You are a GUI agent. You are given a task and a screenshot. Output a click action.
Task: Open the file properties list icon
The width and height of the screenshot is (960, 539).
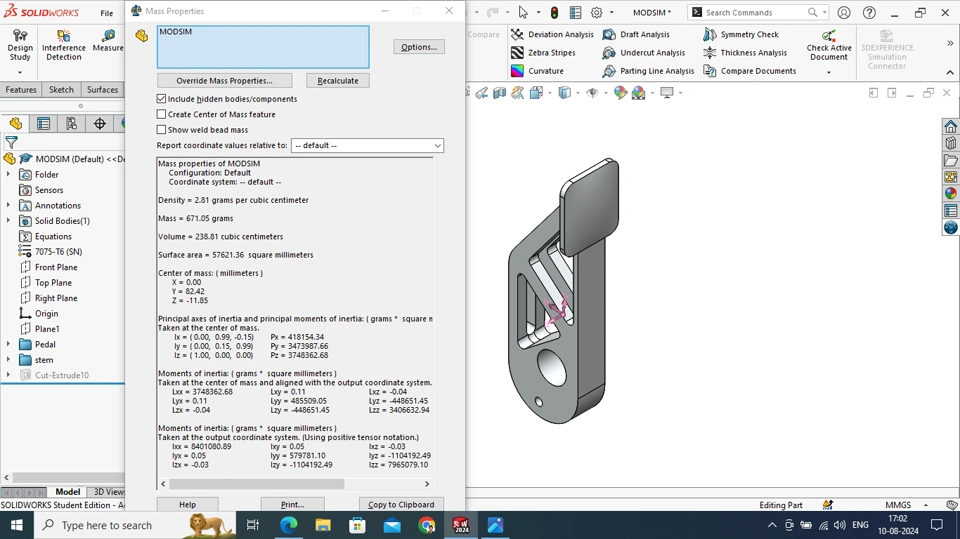tap(576, 12)
